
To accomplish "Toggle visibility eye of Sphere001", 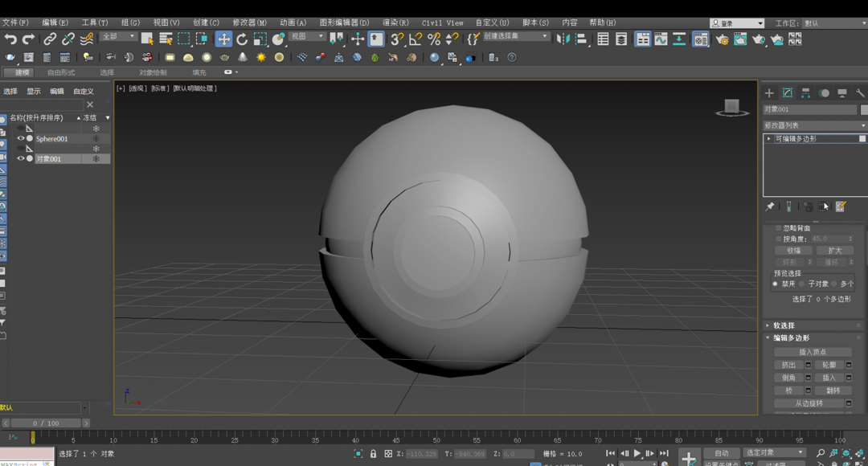I will tap(21, 138).
